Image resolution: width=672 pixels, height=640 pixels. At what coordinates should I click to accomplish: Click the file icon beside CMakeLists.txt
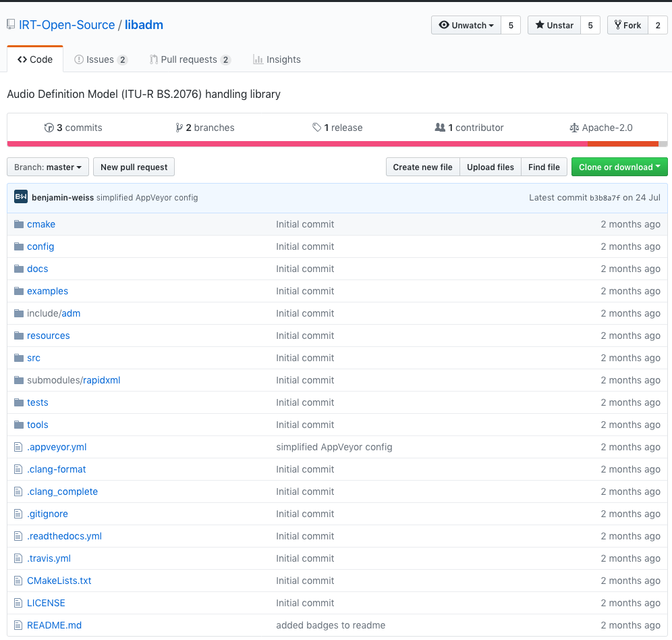tap(18, 581)
